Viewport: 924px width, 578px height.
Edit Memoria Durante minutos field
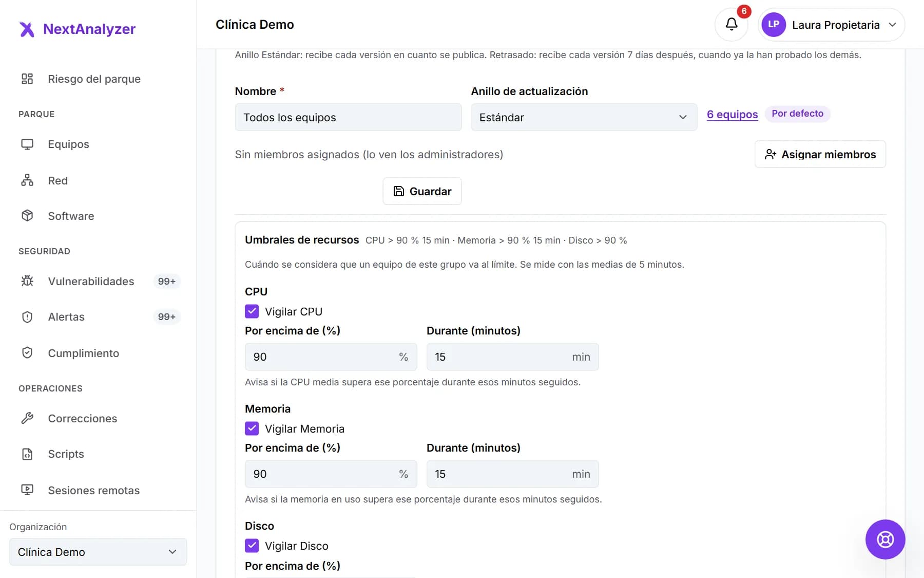coord(512,474)
